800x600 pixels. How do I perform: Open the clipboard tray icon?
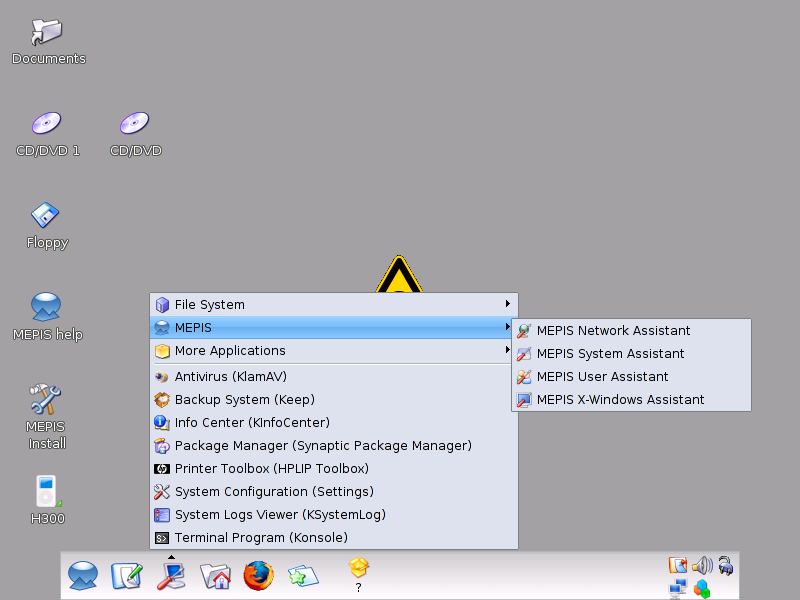678,565
